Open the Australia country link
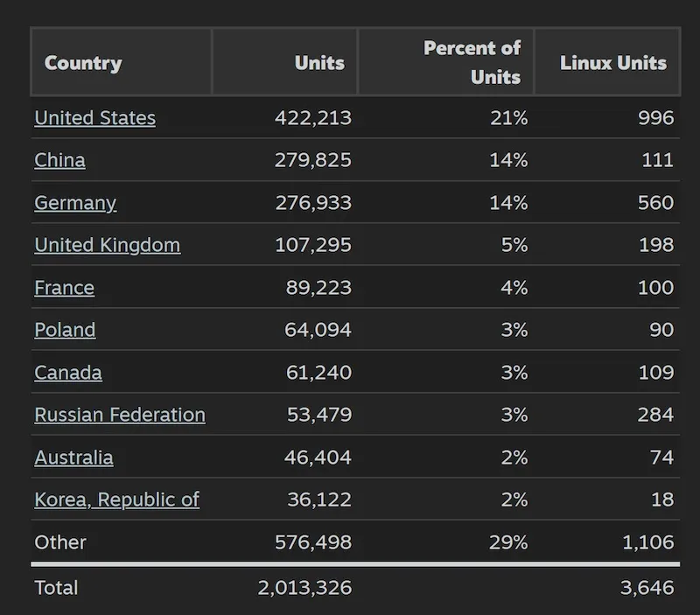Screen dimensions: 700x615 pyautogui.click(x=73, y=458)
